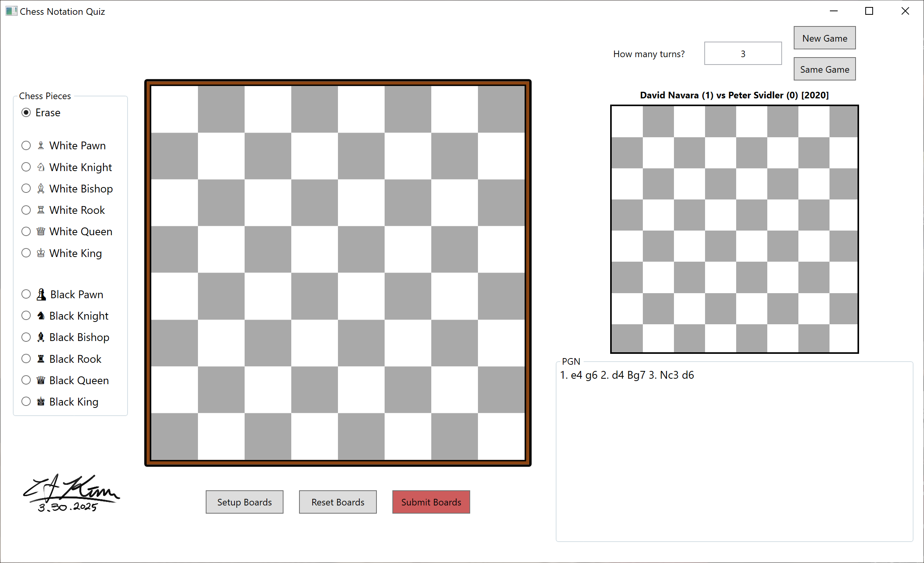
Task: Click the How many turns input field
Action: point(743,54)
